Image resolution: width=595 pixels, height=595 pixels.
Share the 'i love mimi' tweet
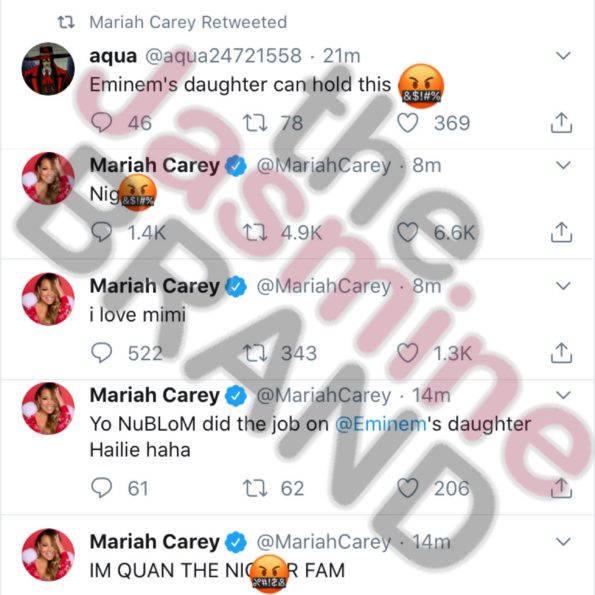pos(561,353)
